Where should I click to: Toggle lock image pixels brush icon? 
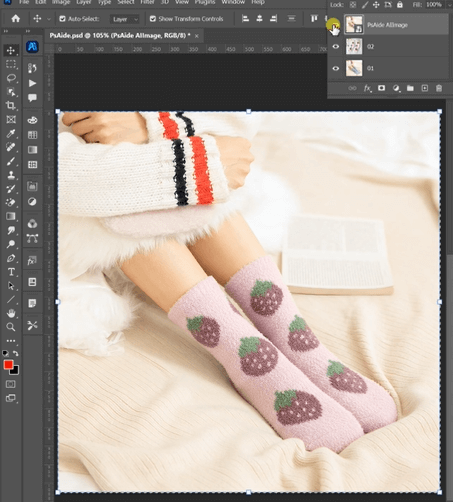pos(365,5)
